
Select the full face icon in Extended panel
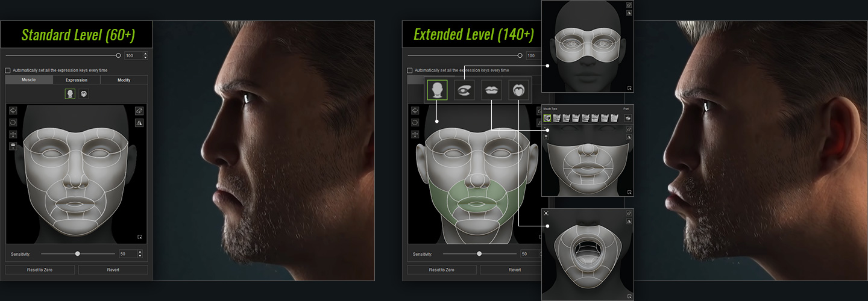(437, 90)
